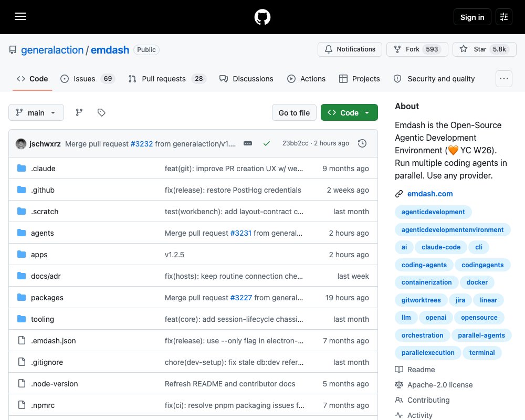Open commit hash 23bb2cc
525x420 pixels.
pyautogui.click(x=295, y=143)
